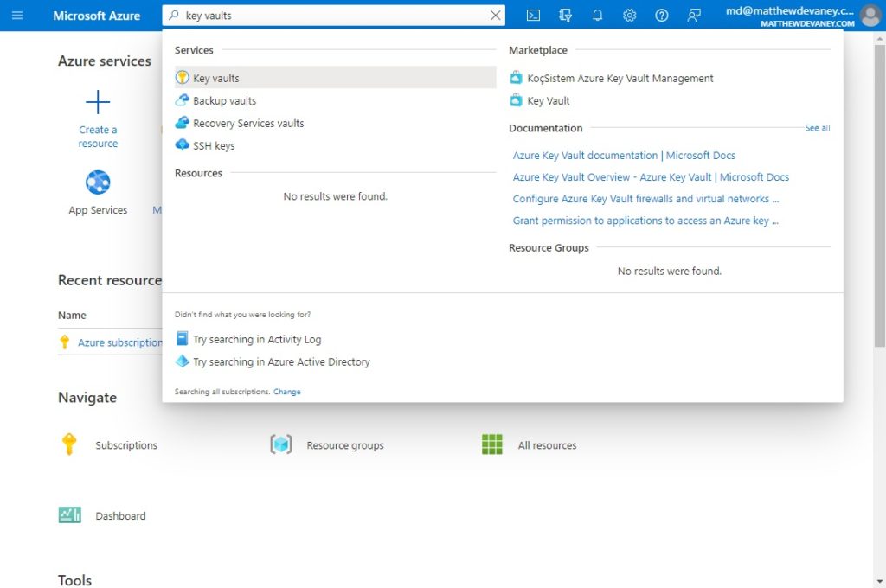Show notifications bell panel
Image resolution: width=886 pixels, height=588 pixels.
(x=597, y=16)
